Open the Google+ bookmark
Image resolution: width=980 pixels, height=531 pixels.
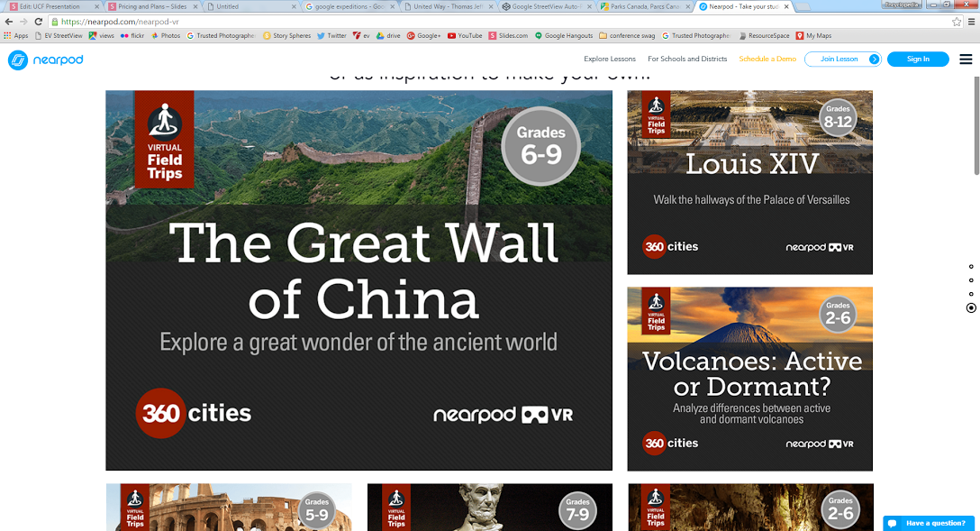point(423,36)
